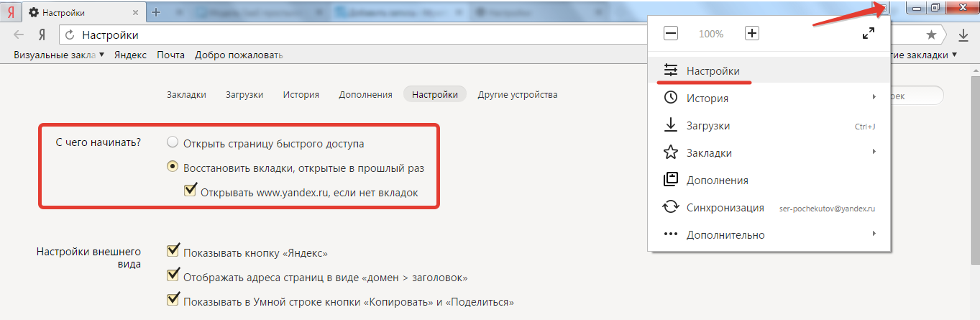Click the back arrow navigation button

pyautogui.click(x=19, y=35)
